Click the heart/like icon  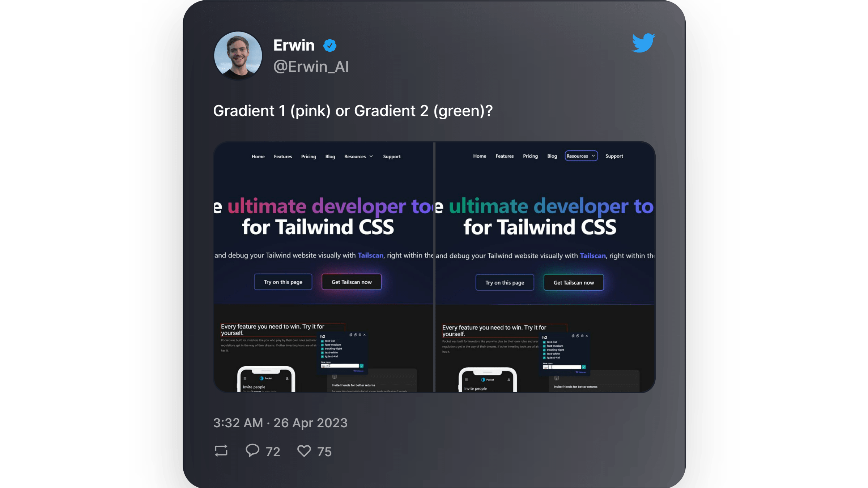305,450
